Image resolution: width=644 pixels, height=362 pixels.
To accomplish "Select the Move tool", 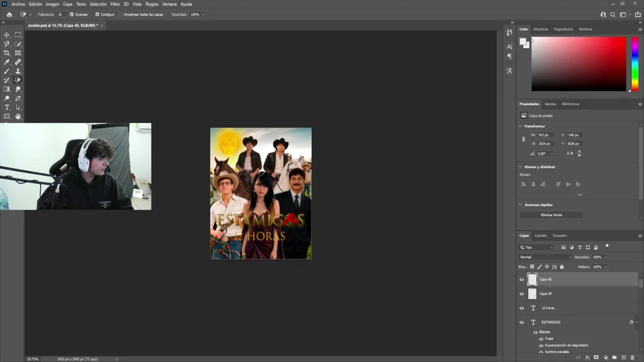I will [7, 35].
